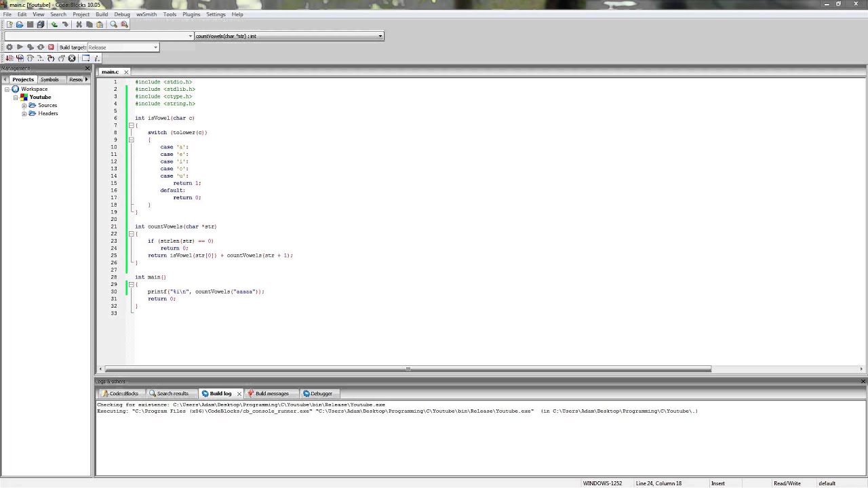Expand the Sources folder
Screen dimensions: 868x488
pyautogui.click(x=24, y=106)
